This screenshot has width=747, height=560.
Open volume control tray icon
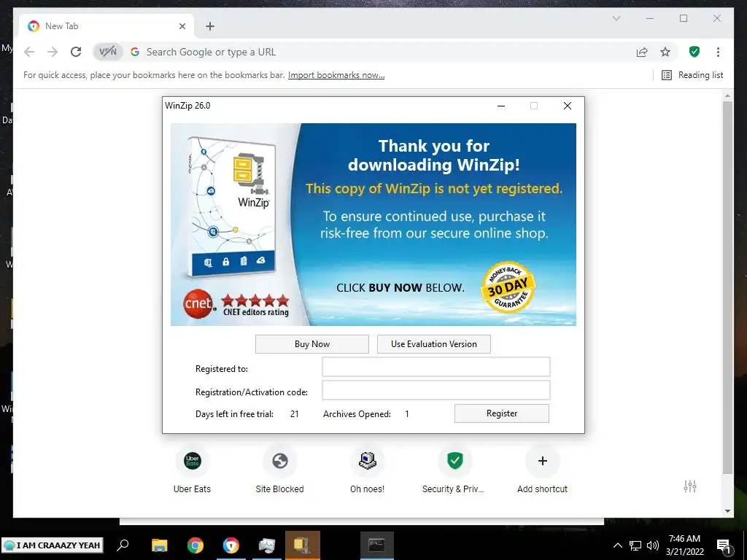click(653, 545)
